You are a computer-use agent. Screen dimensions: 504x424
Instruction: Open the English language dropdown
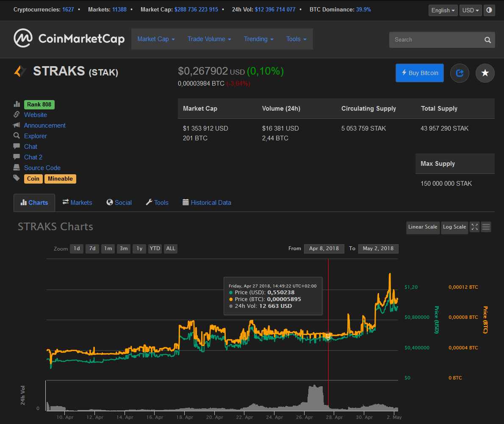point(443,10)
